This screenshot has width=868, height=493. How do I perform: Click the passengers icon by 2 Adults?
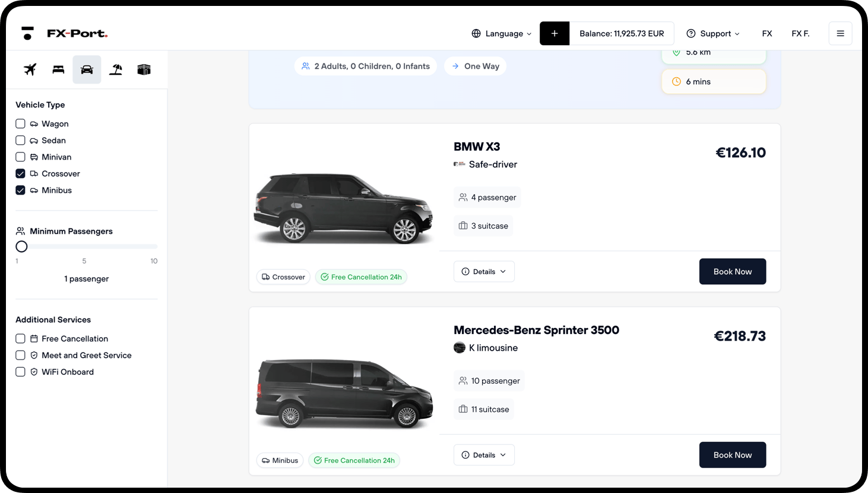click(306, 66)
